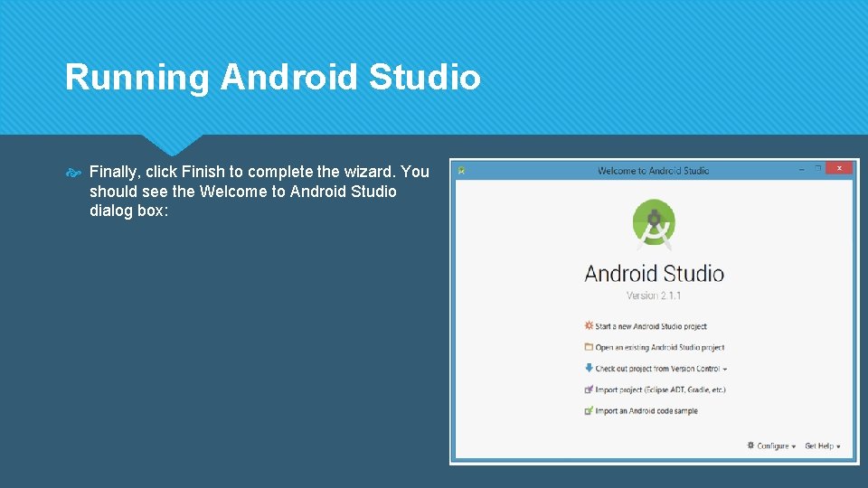Minimize the Welcome to Android Studio window
Screen dimensions: 868x488
(x=802, y=169)
